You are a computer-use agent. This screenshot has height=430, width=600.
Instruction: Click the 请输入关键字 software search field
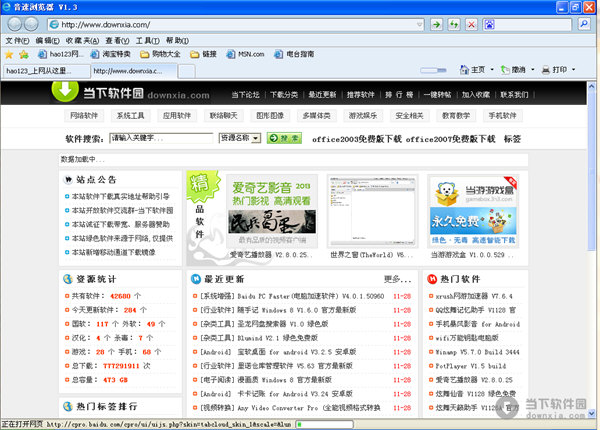click(161, 138)
